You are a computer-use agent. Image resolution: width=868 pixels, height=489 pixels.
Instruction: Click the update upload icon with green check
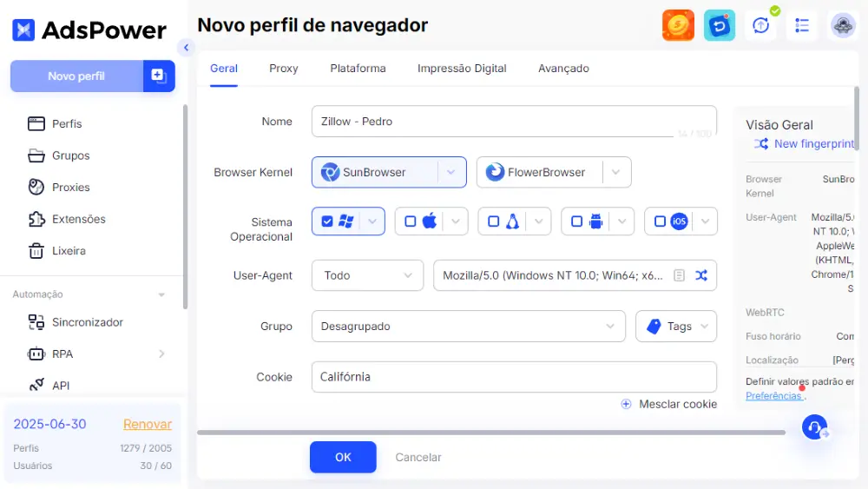761,25
